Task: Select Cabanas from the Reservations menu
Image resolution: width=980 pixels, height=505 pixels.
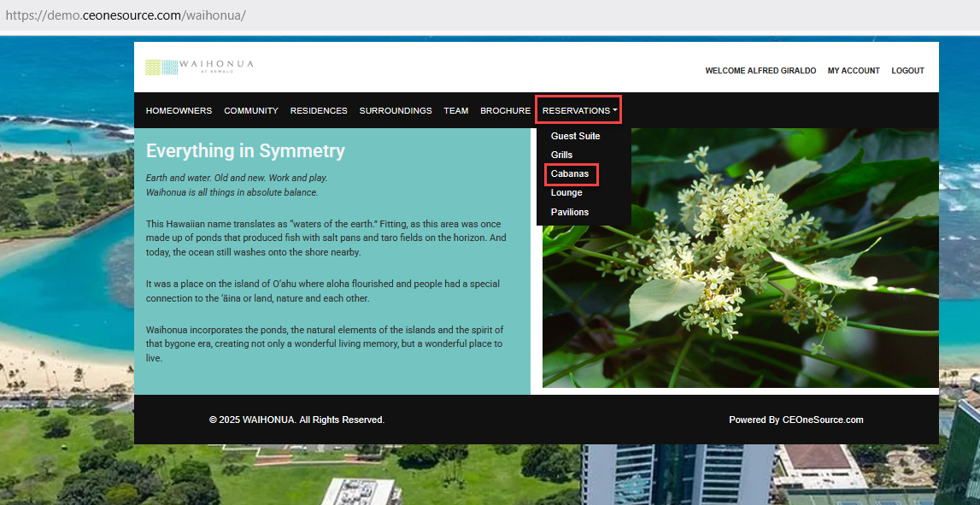Action: click(569, 174)
